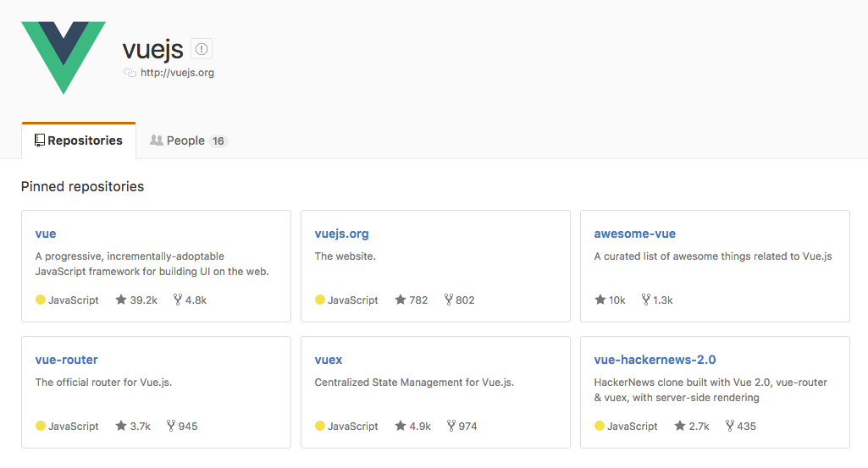Click the vuejs organization logo
The image size is (868, 468).
pos(64,58)
